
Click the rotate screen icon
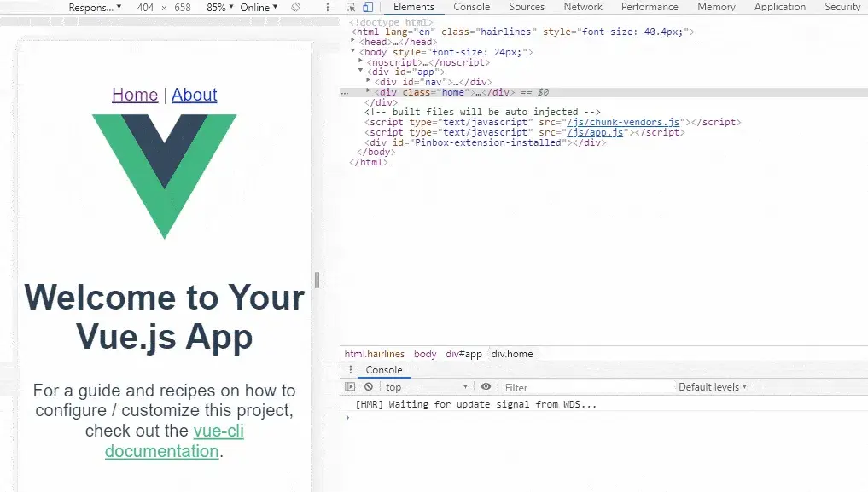click(296, 7)
